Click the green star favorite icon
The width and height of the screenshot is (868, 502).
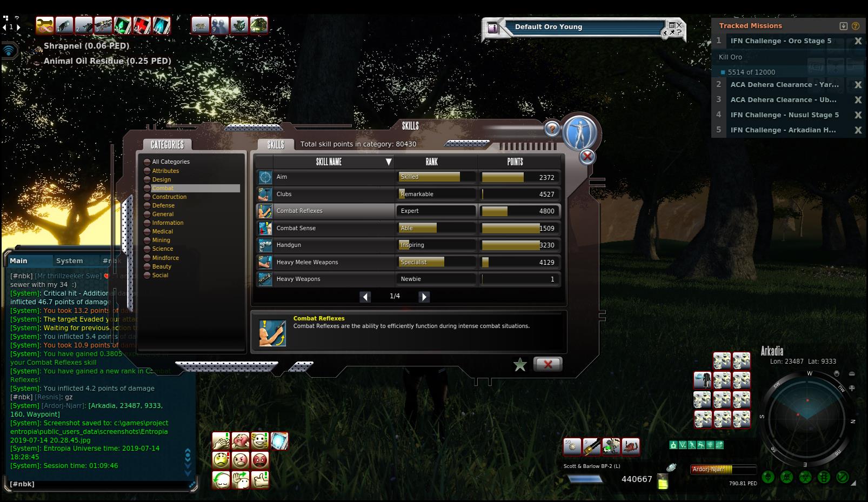click(x=520, y=365)
